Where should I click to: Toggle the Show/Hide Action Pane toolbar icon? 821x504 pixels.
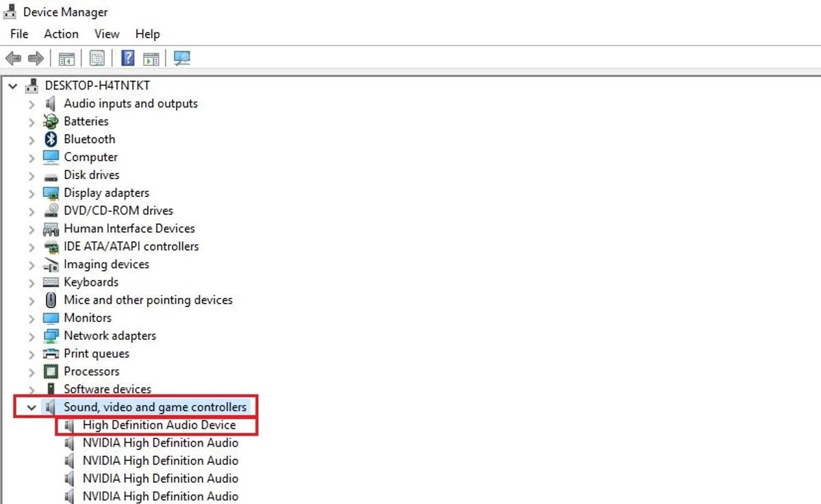[x=151, y=59]
